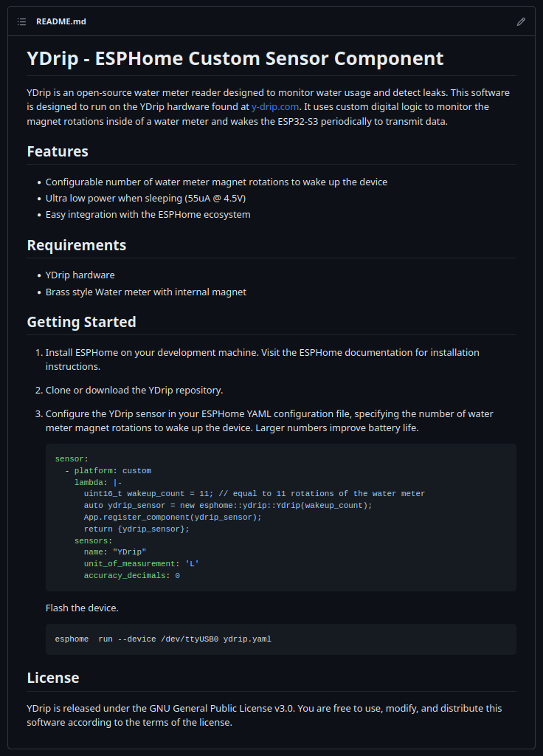543x756 pixels.
Task: Click the "YDrip hardware" requirement item
Action: click(x=80, y=275)
